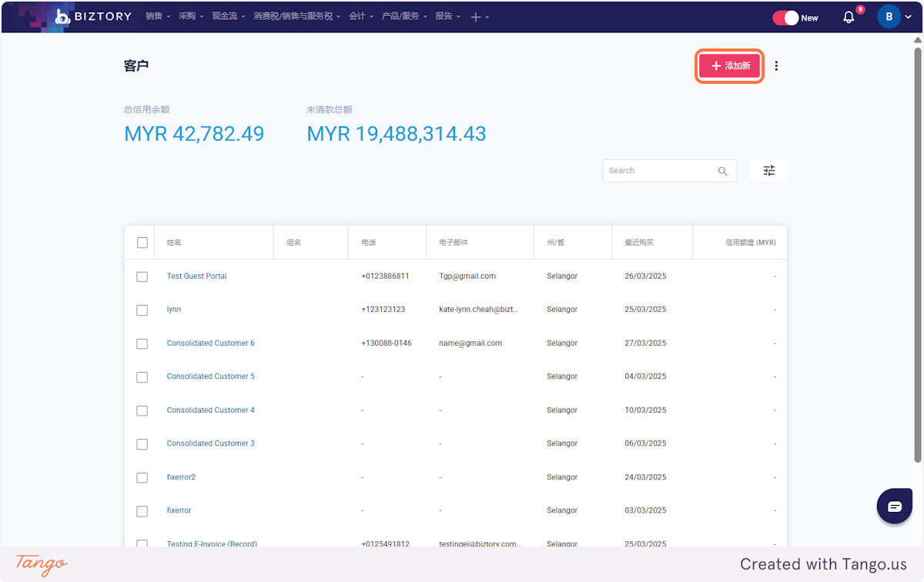Click the email Tgp@gmail.com
This screenshot has width=924, height=582.
tap(467, 276)
